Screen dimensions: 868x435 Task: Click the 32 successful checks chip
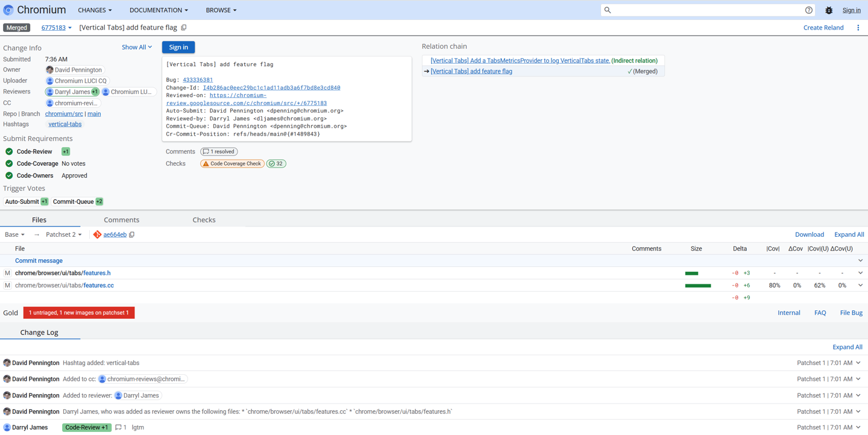276,164
